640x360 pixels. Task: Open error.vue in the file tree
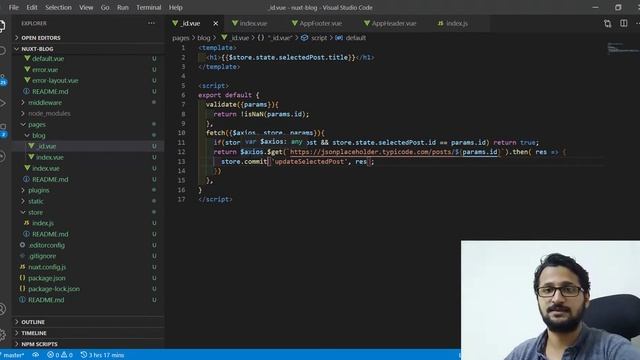45,70
